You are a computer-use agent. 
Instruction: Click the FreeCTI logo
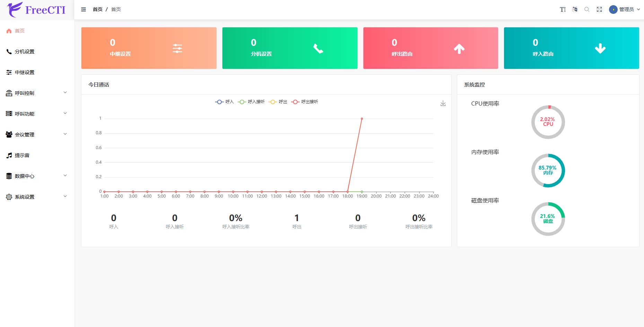(x=37, y=10)
